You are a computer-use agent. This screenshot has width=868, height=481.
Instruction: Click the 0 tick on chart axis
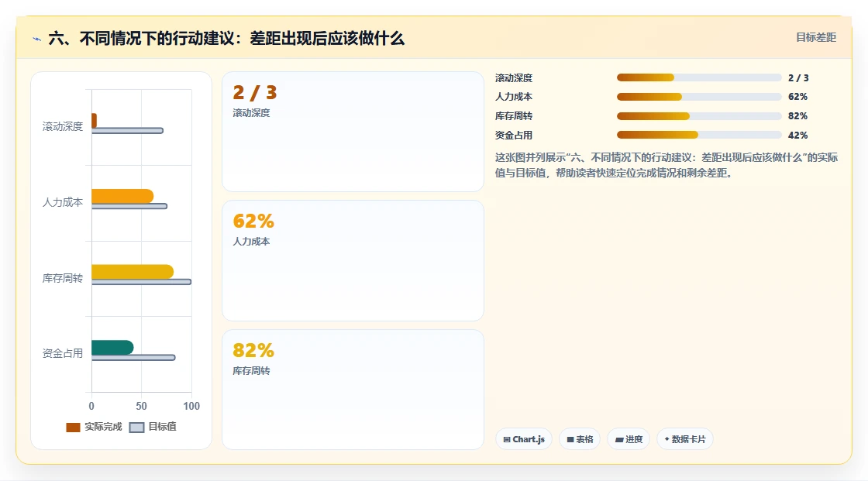coord(91,406)
